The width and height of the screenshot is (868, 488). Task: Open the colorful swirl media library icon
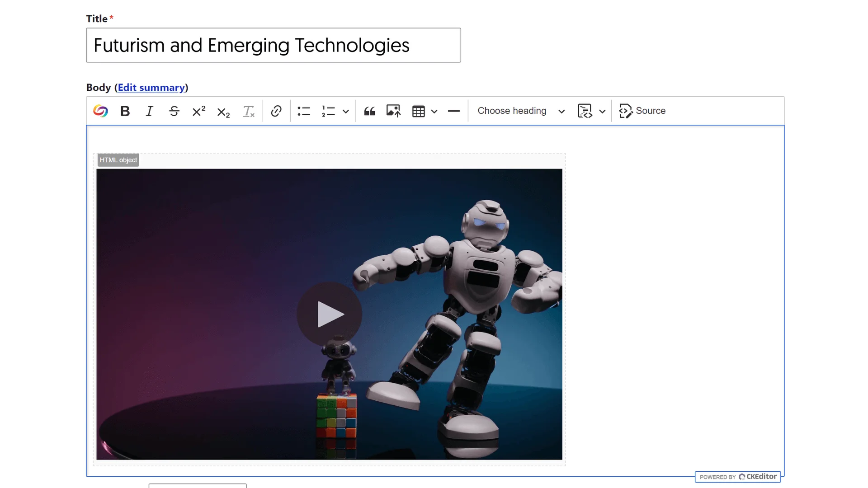(x=100, y=111)
